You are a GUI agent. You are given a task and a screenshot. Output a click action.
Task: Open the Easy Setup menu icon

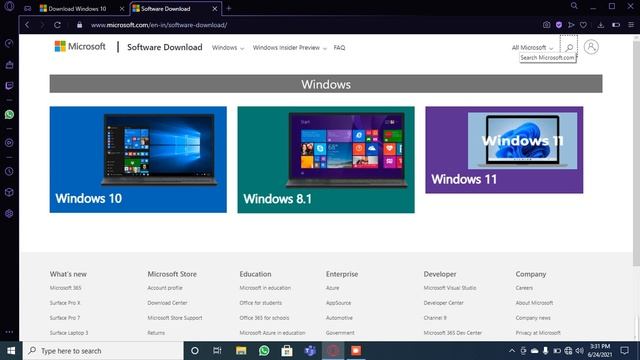coord(631,25)
